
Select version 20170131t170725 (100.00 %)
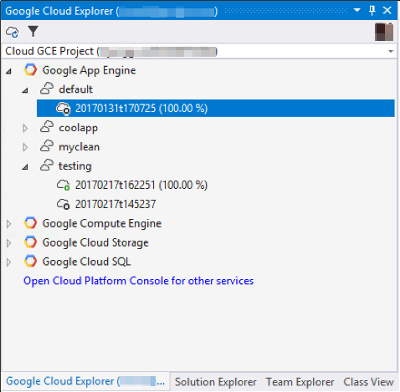[x=216, y=108]
